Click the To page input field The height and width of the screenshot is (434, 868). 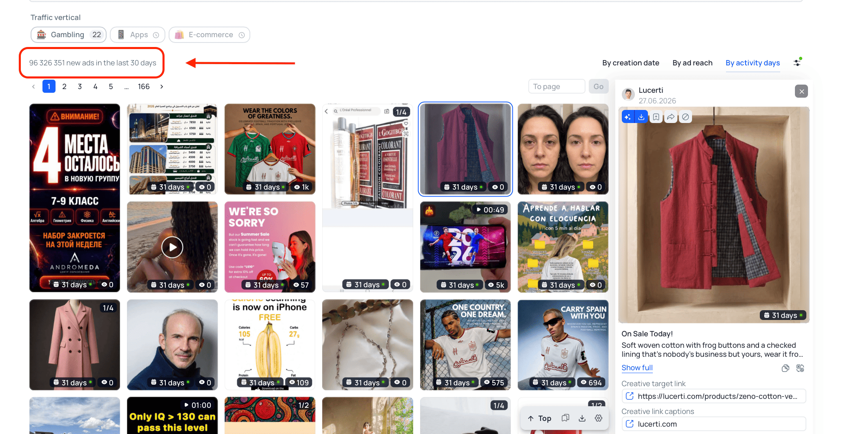pyautogui.click(x=556, y=87)
